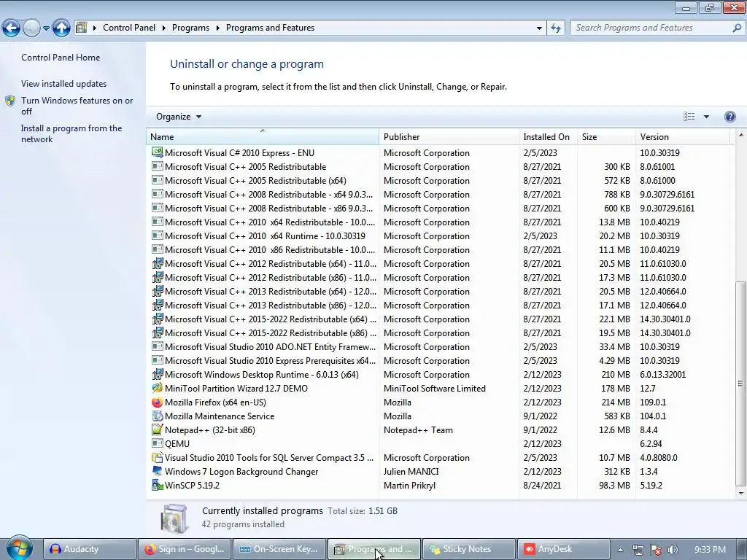Click the Notepad++ program icon in list
The image size is (747, 560).
(x=158, y=430)
